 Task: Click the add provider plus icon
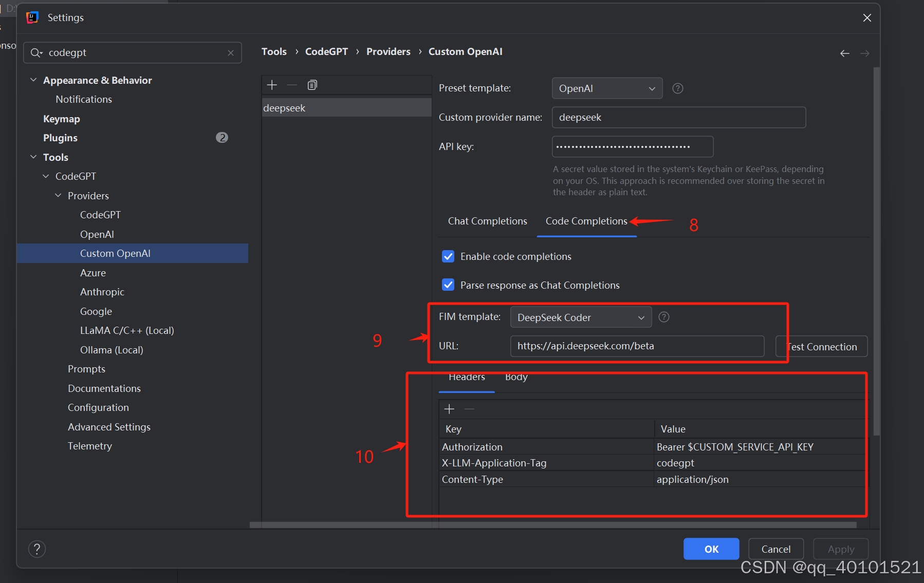tap(272, 85)
